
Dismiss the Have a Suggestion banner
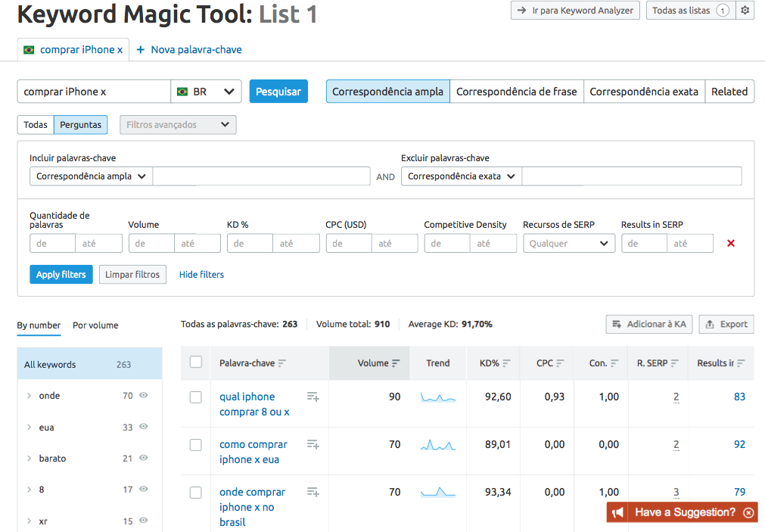[x=748, y=512]
